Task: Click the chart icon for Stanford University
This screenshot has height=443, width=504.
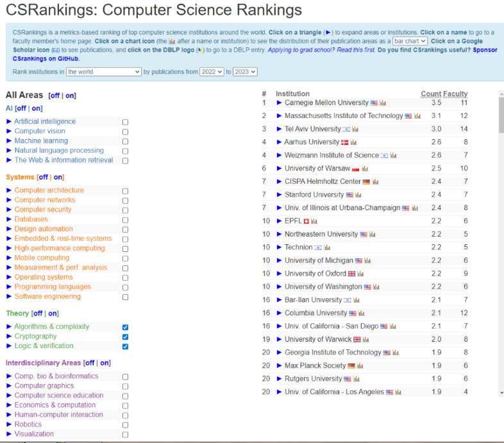Action: [x=358, y=195]
